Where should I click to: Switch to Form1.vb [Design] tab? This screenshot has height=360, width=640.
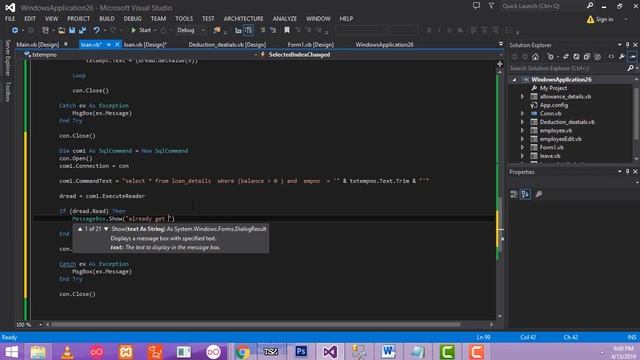pos(311,44)
